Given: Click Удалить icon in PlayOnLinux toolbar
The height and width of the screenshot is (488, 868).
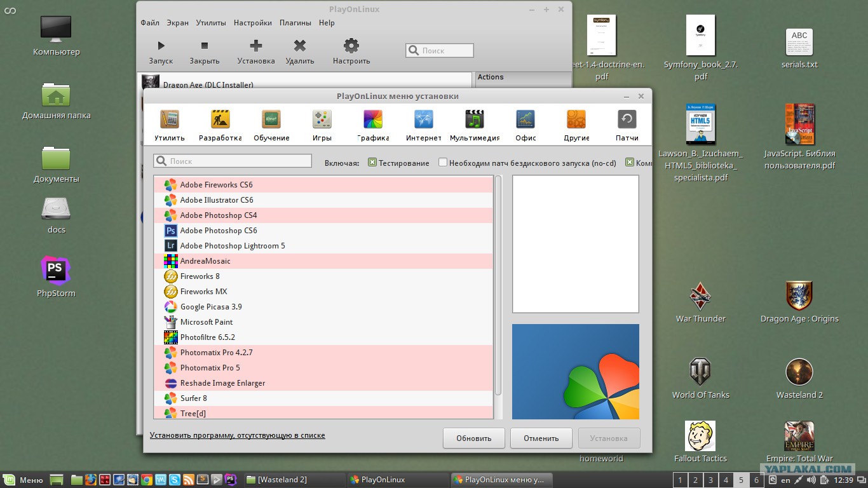Looking at the screenshot, I should (x=300, y=51).
